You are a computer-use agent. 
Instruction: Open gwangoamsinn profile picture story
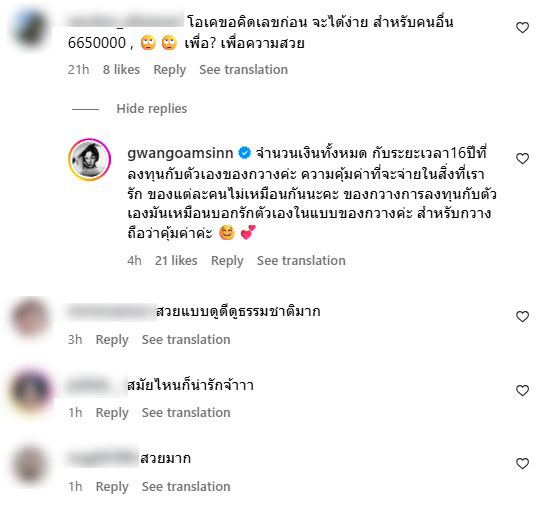90,160
